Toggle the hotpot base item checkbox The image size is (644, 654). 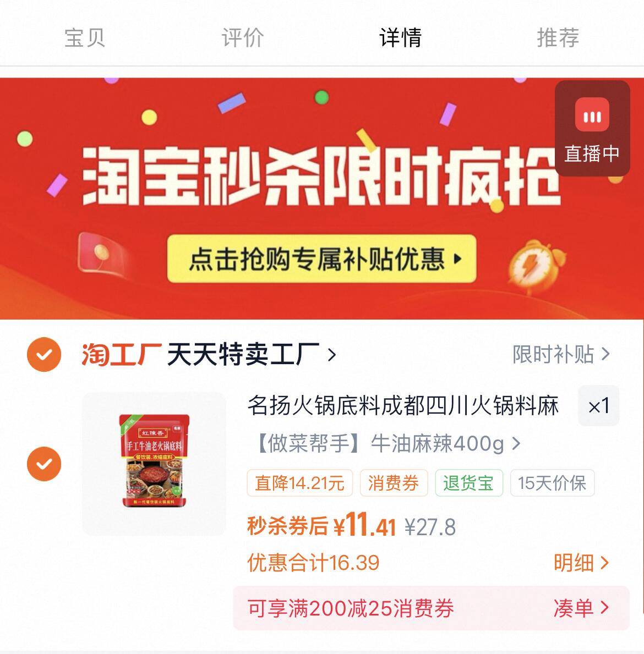coord(44,464)
